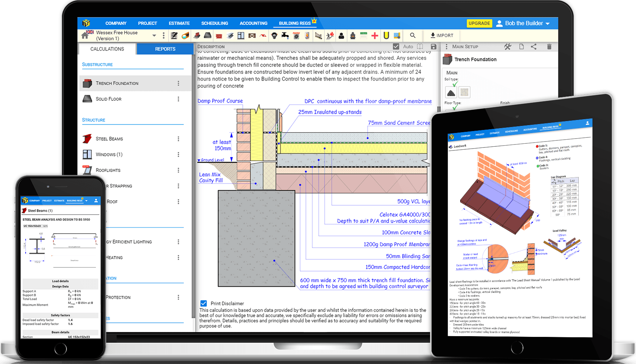Select the person silhouette toolbar icon
Image resolution: width=636 pixels, height=364 pixels.
(x=341, y=36)
